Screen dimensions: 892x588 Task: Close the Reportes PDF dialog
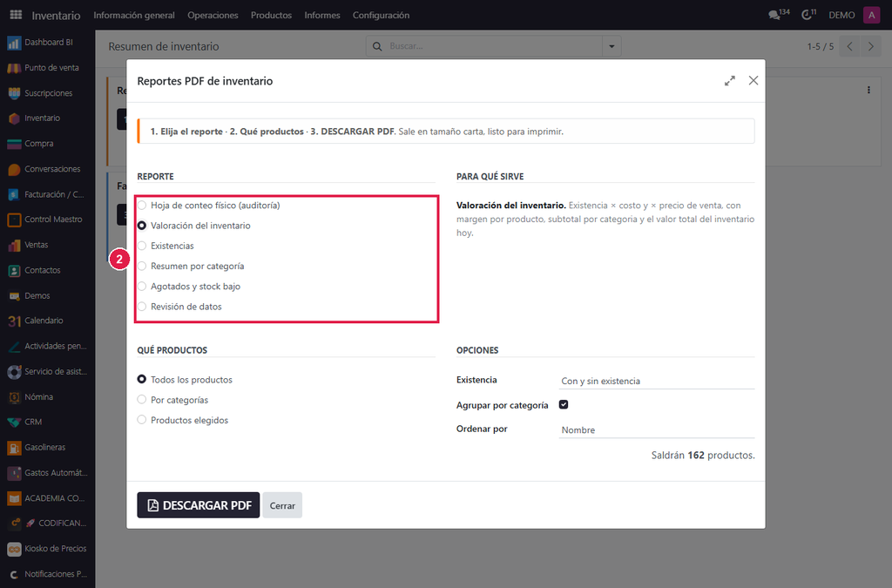pos(753,81)
